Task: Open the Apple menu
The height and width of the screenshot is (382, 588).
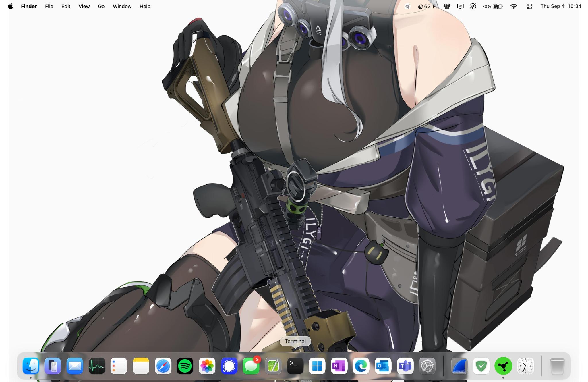Action: (x=11, y=6)
